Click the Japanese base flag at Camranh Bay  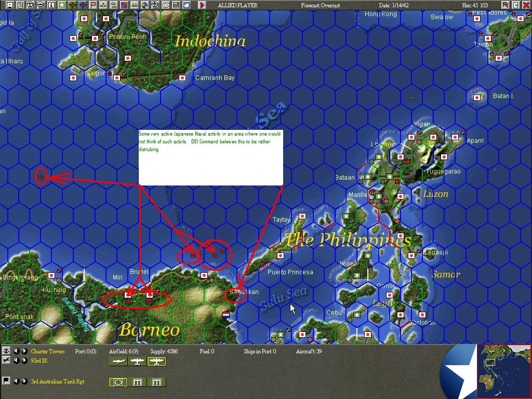182,78
